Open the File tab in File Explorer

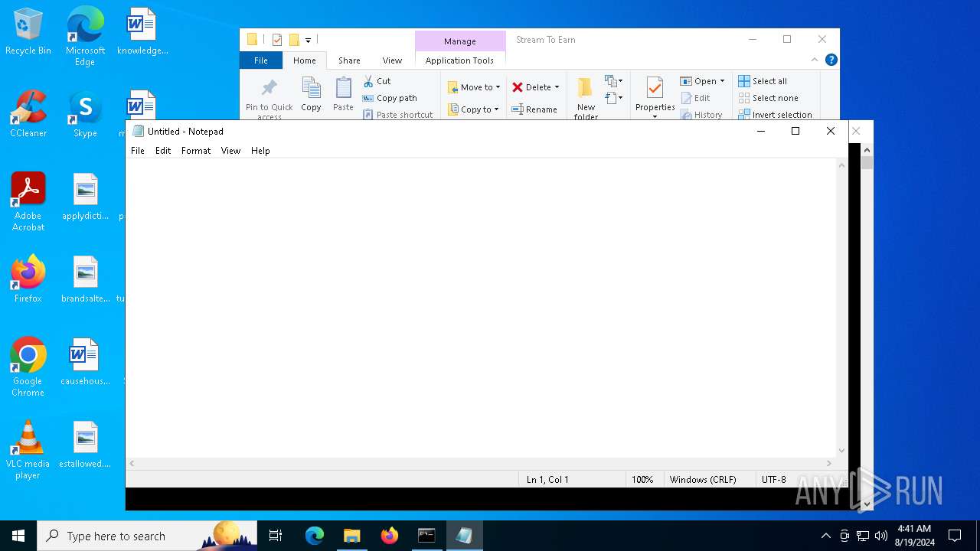point(261,60)
